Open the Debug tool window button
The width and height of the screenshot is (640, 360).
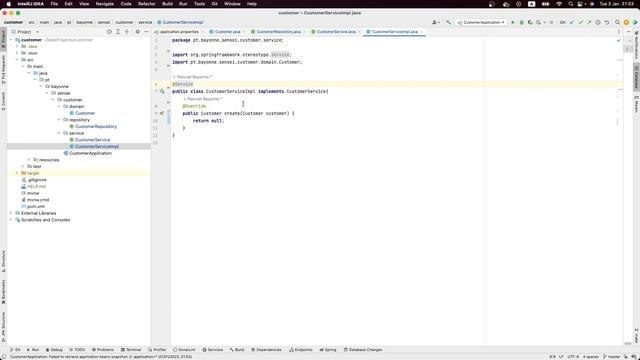(x=54, y=350)
